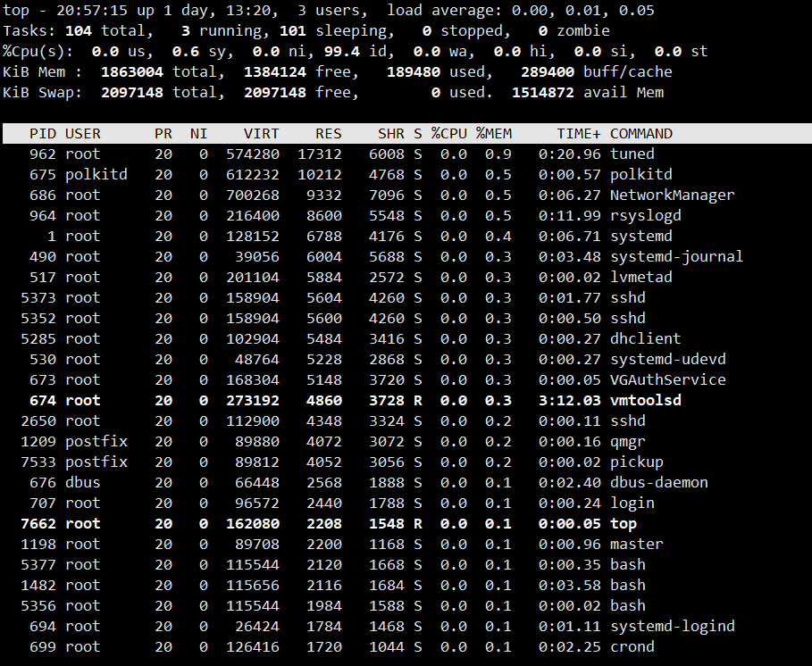Select the 1863004 total memory value
Screen dimensions: 812x666
pyautogui.click(x=132, y=72)
